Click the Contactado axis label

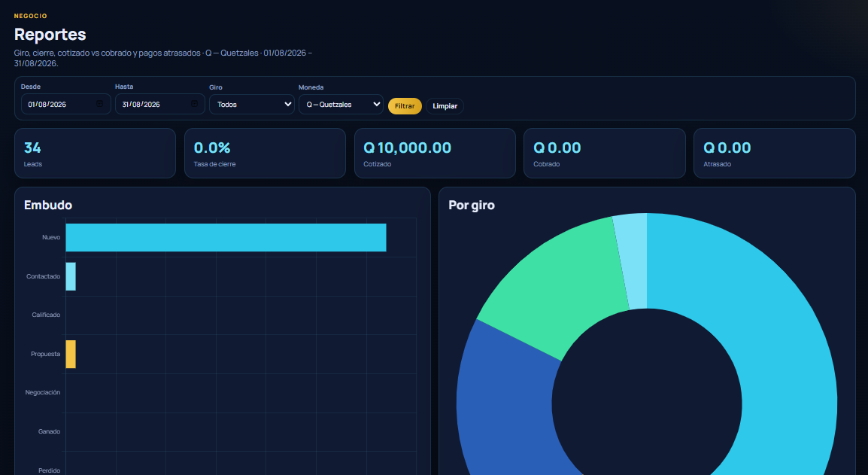[43, 276]
